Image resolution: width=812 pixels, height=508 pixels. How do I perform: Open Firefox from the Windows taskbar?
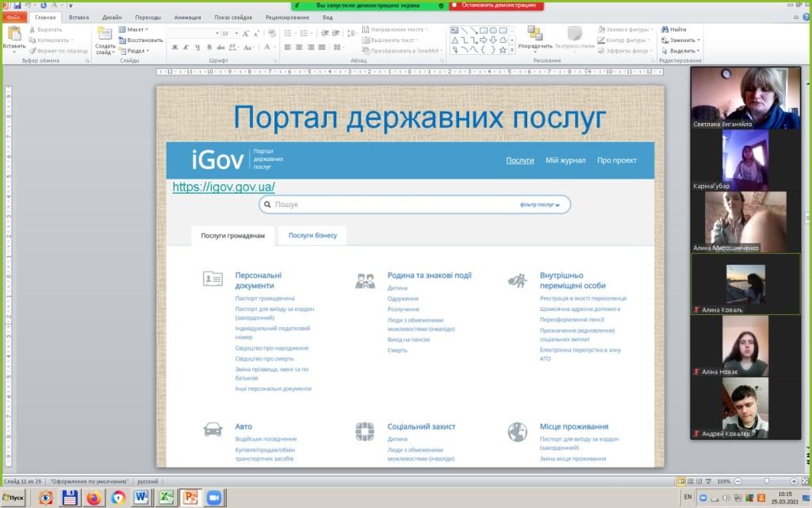[94, 497]
